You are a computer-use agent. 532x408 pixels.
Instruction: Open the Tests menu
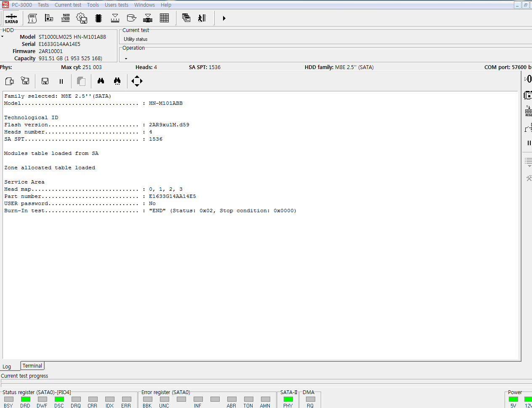pos(43,5)
